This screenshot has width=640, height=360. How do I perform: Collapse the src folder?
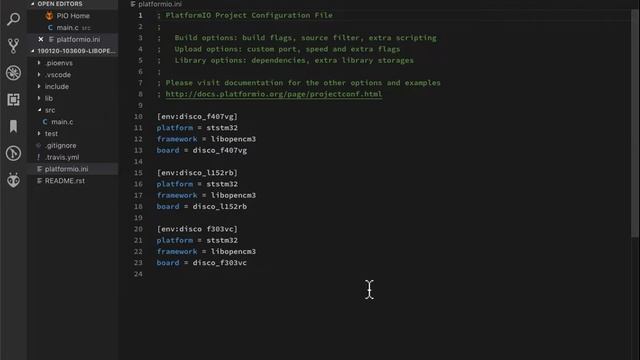tap(39, 110)
